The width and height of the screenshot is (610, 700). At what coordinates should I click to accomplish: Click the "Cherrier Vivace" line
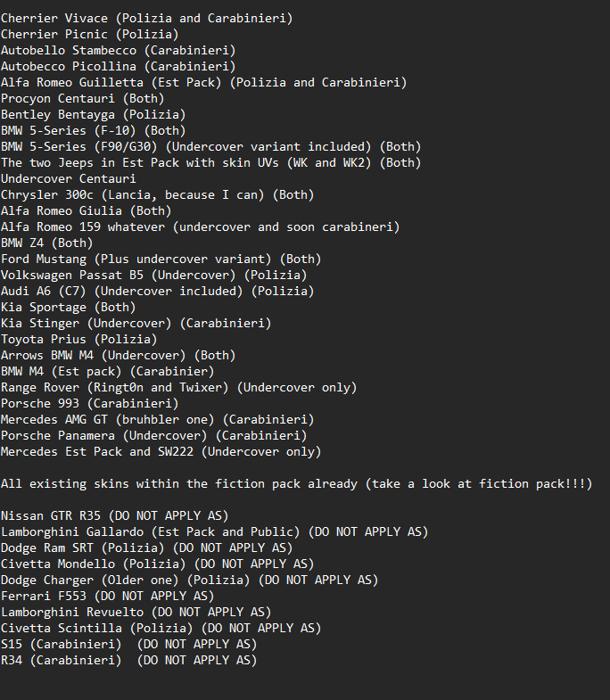tap(146, 18)
